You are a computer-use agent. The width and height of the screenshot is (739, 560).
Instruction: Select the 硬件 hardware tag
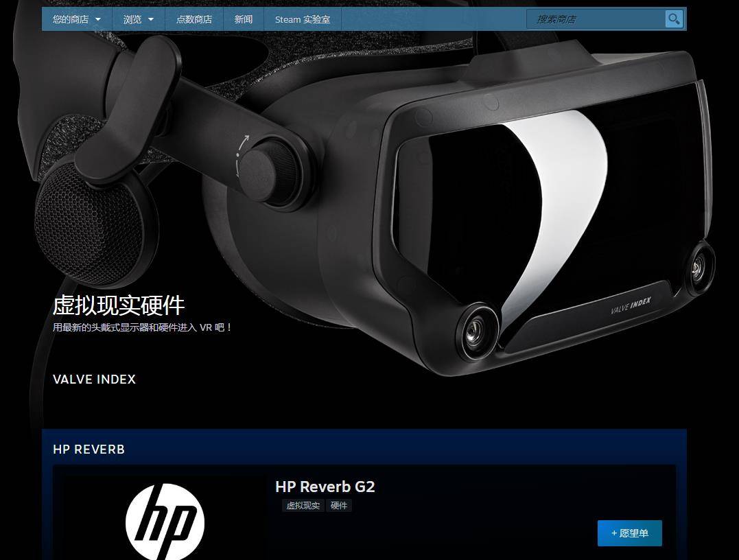pos(339,505)
